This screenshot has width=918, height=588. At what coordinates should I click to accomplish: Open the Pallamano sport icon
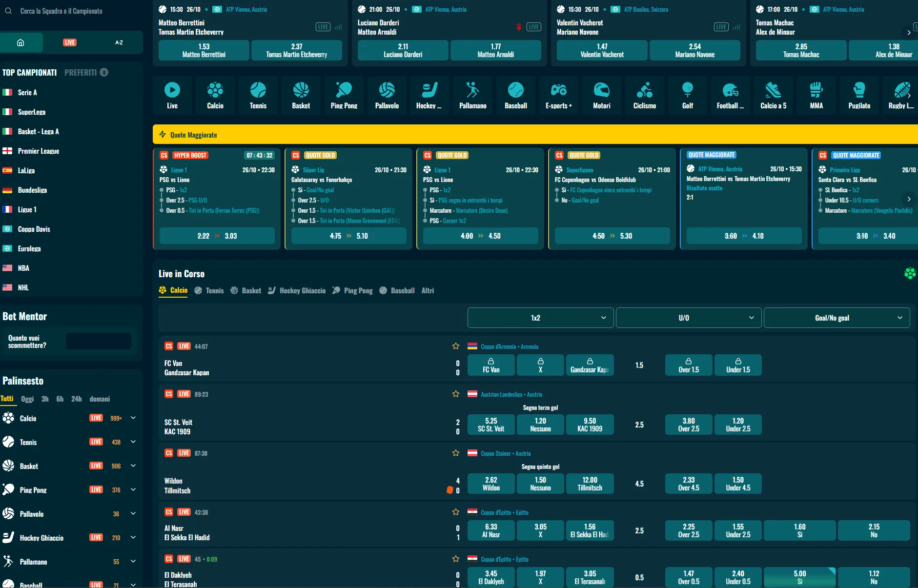pos(473,95)
